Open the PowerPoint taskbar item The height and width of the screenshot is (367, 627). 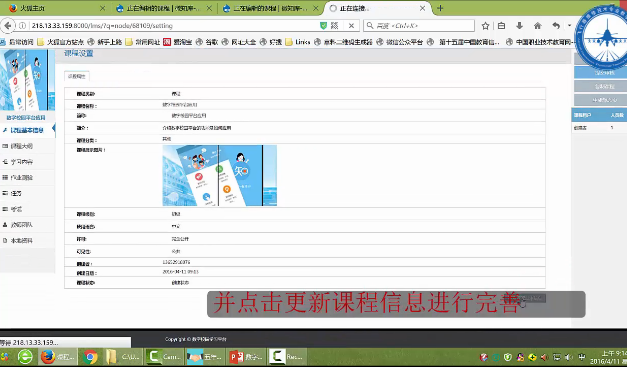pyautogui.click(x=246, y=357)
